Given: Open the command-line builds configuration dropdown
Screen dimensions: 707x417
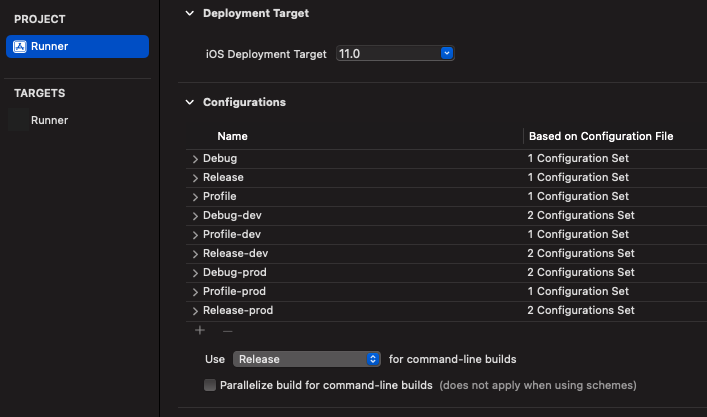Looking at the screenshot, I should coord(307,359).
